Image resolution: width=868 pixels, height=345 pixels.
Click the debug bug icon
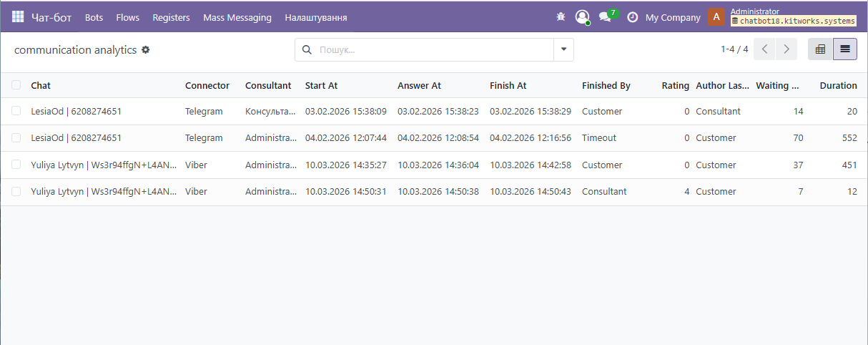coord(561,17)
